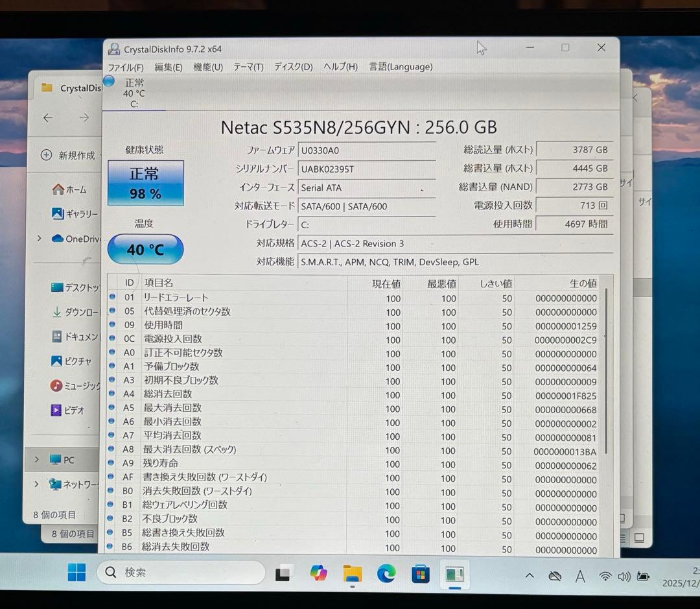Click the IME input indicator in the tray
The image size is (700, 609).
(x=580, y=575)
